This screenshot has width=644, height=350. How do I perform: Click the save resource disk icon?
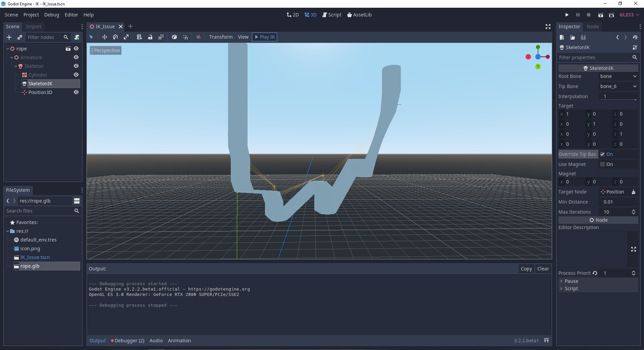click(x=583, y=37)
